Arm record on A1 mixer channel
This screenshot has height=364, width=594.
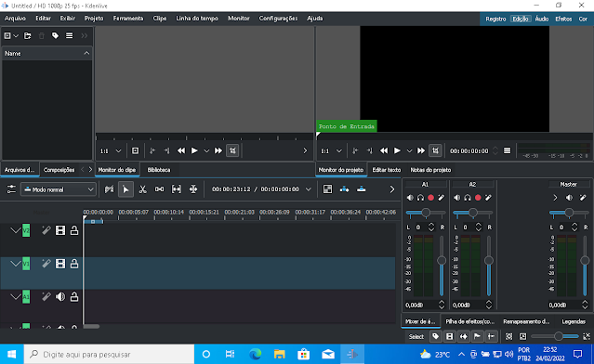[x=430, y=198]
